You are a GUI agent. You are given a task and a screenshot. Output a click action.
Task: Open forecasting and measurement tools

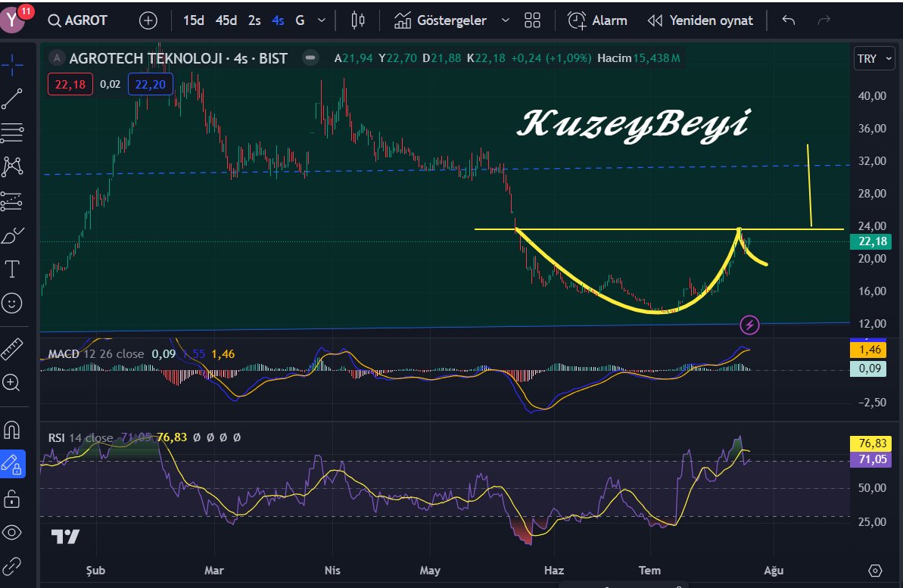[12, 201]
